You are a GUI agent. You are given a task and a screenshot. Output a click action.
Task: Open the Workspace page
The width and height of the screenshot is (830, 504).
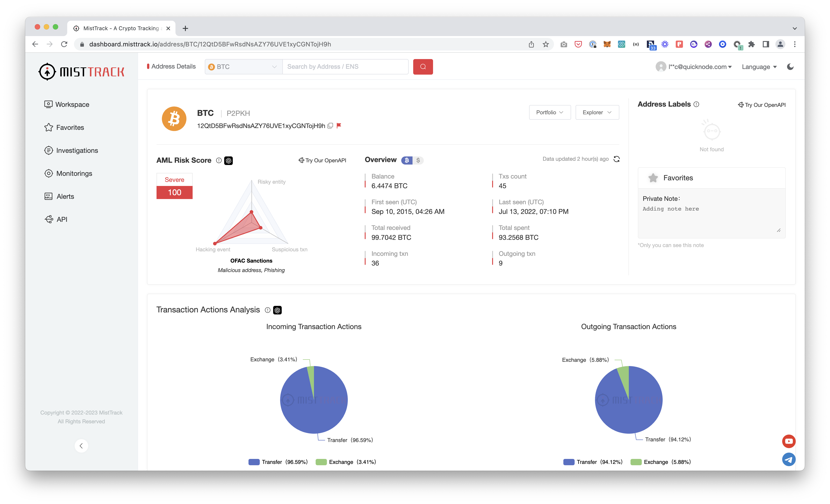point(67,104)
